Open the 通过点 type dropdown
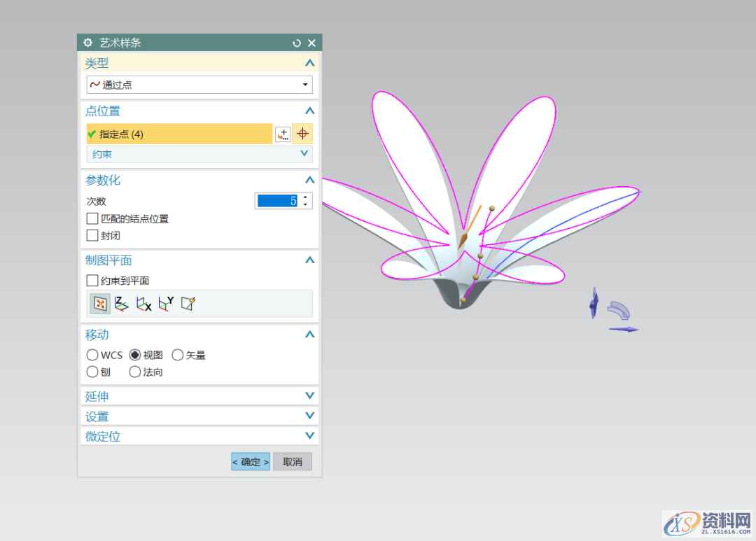 click(199, 85)
